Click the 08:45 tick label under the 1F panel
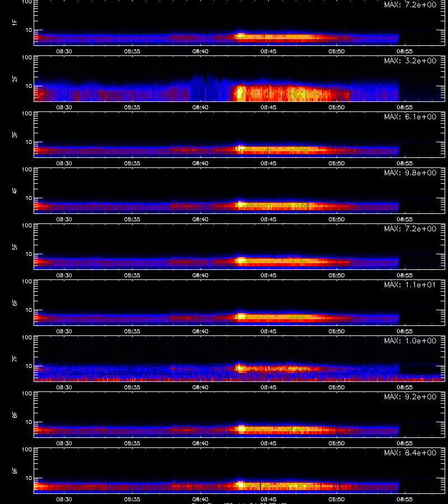The height and width of the screenshot is (504, 448). pyautogui.click(x=268, y=51)
